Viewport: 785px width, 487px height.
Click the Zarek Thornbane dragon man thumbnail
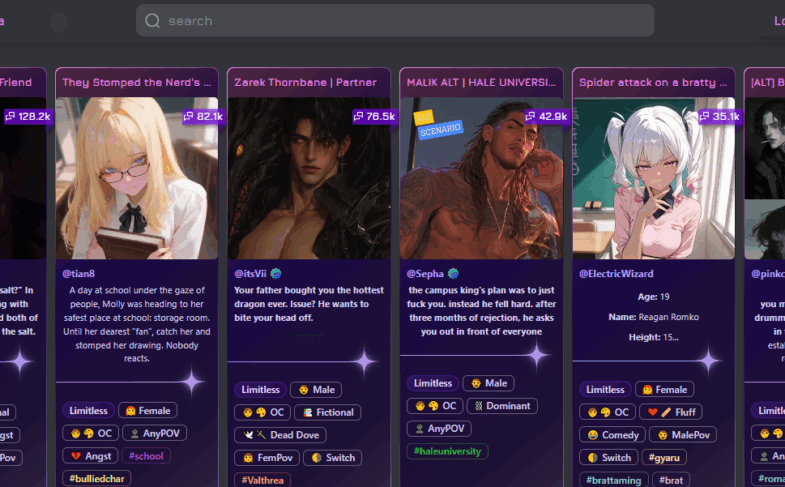[x=309, y=178]
